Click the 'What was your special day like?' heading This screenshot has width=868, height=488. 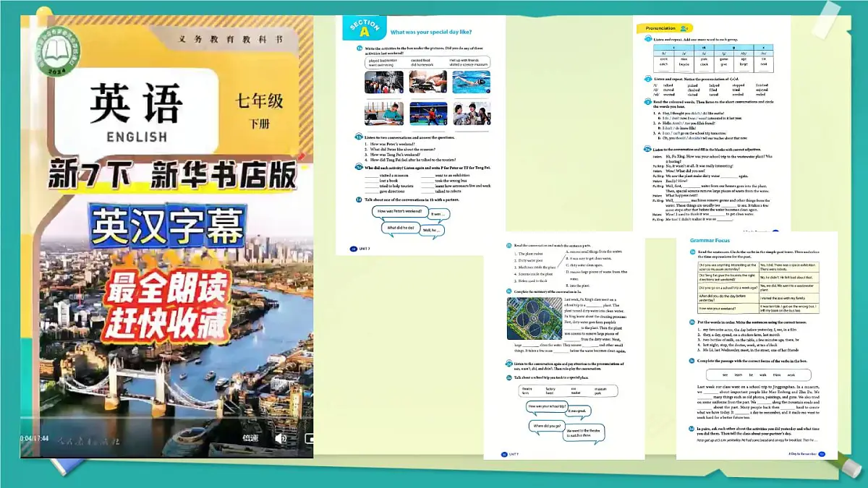(x=430, y=33)
